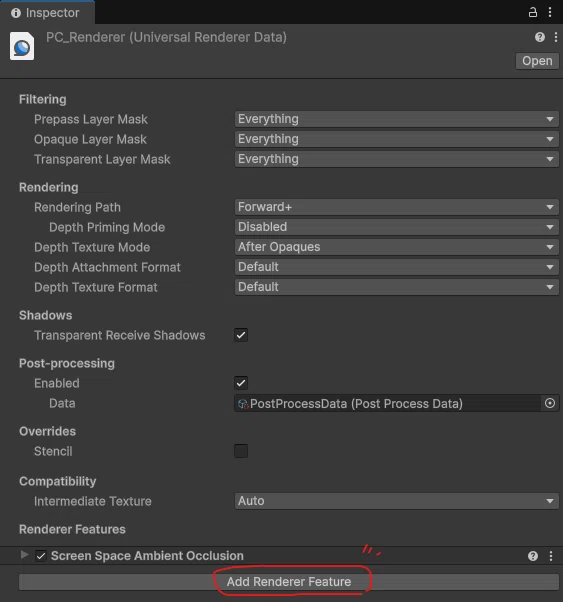The height and width of the screenshot is (602, 563).
Task: Click the Depth Texture Mode label
Action: (x=92, y=247)
